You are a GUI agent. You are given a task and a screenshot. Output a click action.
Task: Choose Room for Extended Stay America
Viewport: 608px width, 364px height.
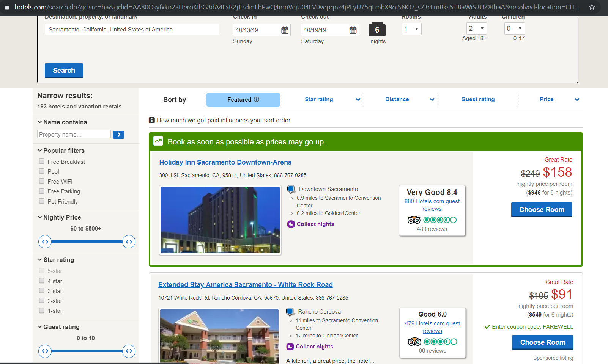tap(543, 342)
